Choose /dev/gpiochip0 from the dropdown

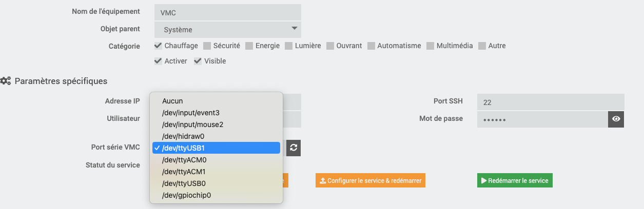186,195
